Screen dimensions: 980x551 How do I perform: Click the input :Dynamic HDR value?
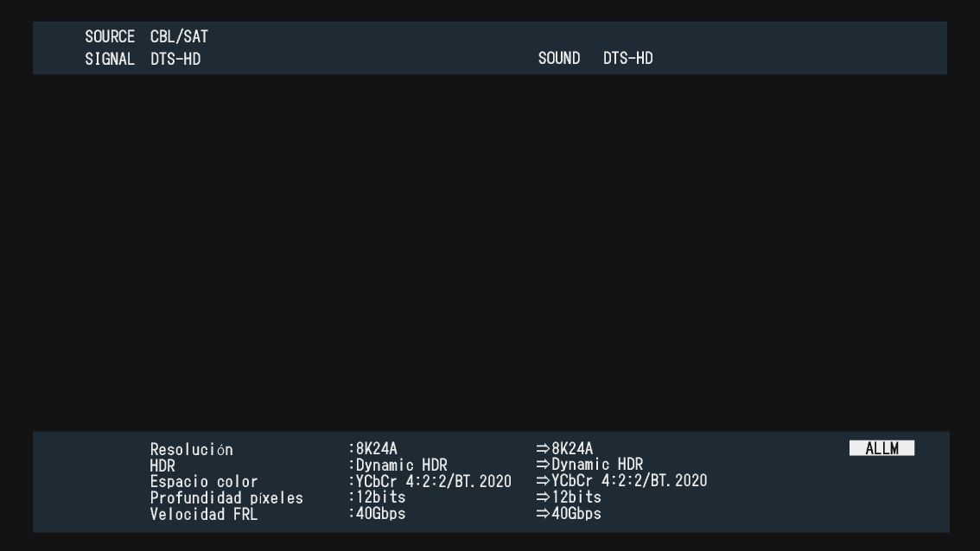point(398,465)
